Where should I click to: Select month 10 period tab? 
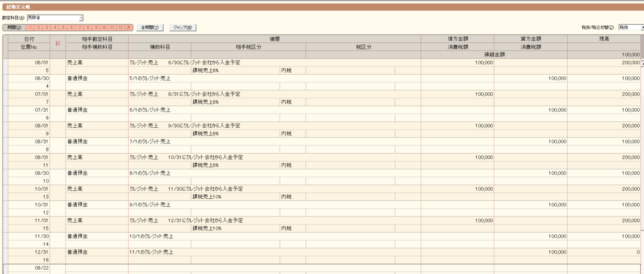[x=104, y=27]
